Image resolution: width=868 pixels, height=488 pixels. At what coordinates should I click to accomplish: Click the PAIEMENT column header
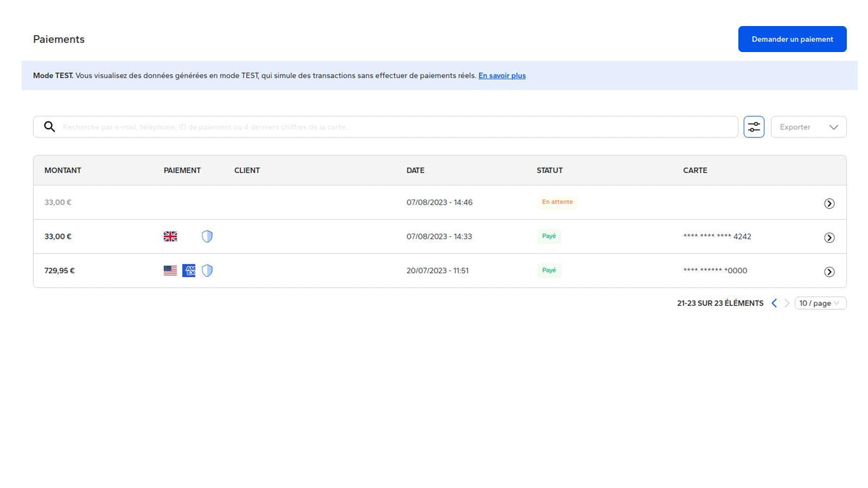182,171
